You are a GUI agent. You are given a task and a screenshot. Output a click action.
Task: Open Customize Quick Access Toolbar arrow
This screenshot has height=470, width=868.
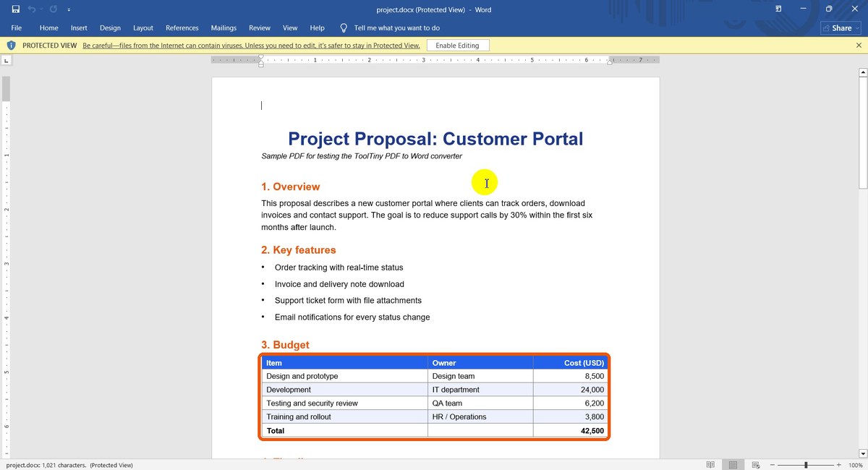click(69, 10)
